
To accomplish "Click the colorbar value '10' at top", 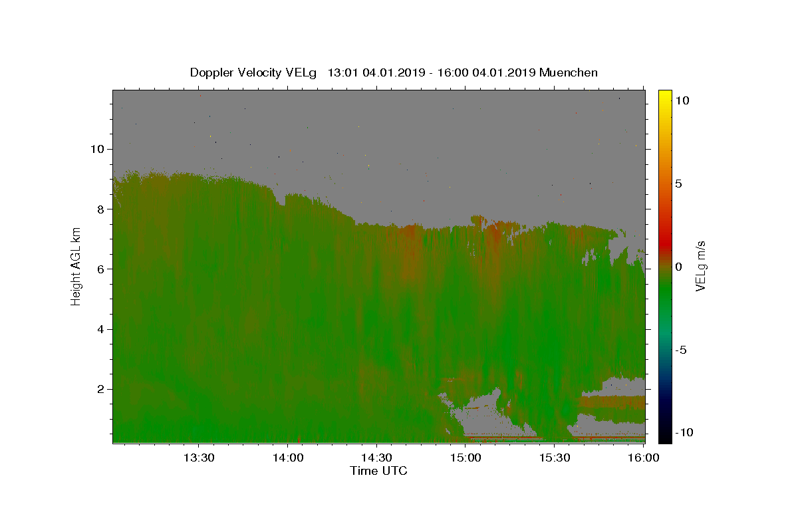I will [682, 100].
